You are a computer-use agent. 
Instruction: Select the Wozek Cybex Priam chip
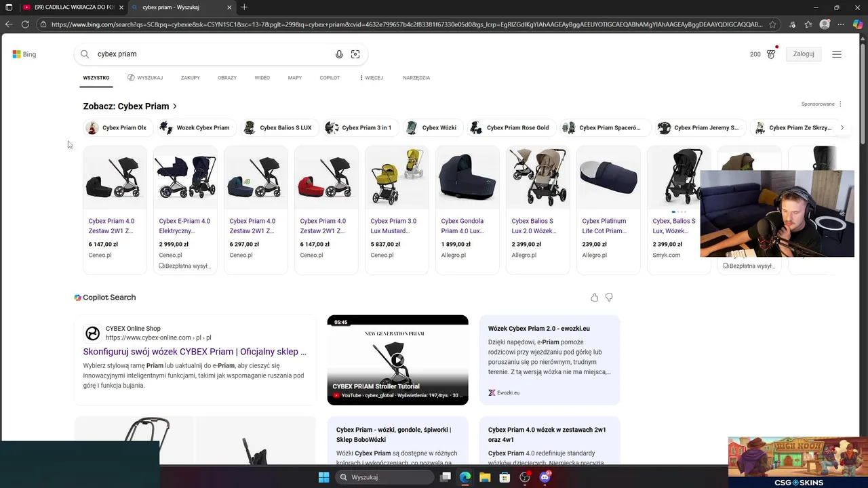click(195, 127)
